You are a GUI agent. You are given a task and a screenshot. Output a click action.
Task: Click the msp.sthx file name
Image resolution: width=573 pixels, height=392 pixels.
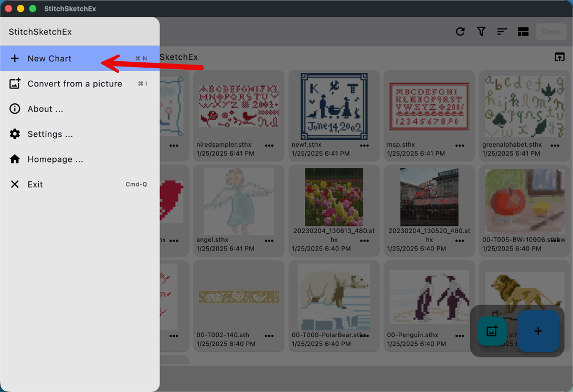click(x=401, y=145)
